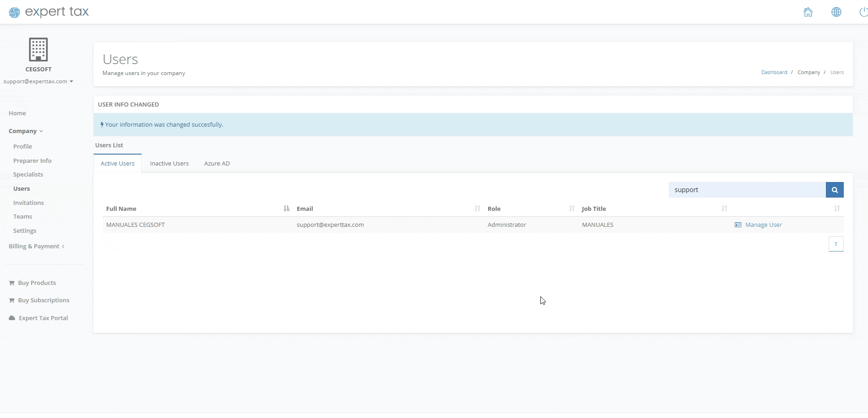Click the magnifier search button
The height and width of the screenshot is (418, 868).
point(834,190)
